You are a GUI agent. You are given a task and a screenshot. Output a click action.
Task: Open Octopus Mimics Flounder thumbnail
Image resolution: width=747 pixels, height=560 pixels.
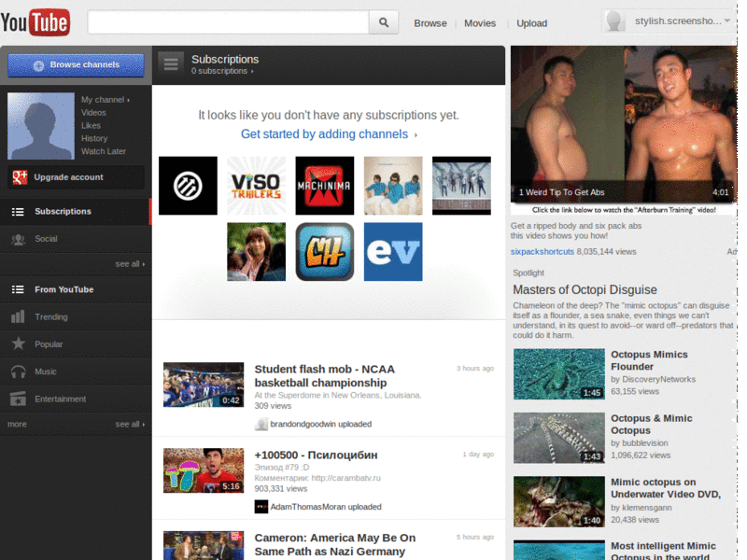pyautogui.click(x=558, y=374)
